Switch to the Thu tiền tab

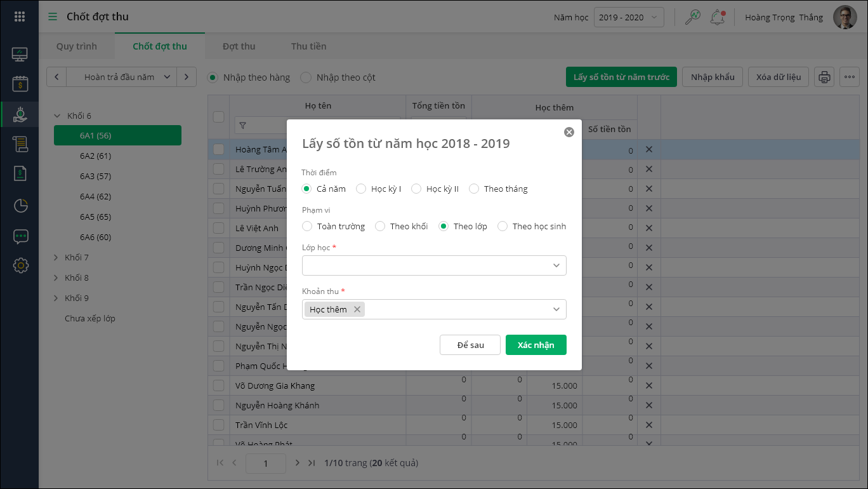[x=308, y=46]
